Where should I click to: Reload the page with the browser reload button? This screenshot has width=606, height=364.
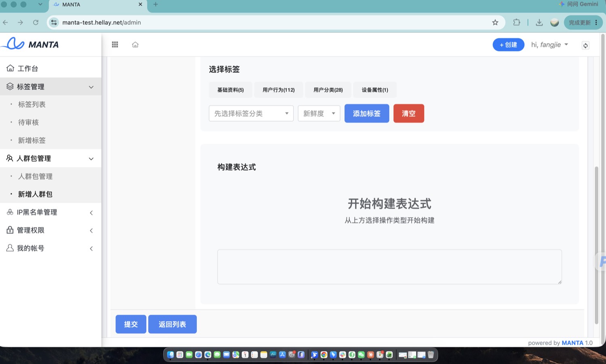pyautogui.click(x=36, y=23)
